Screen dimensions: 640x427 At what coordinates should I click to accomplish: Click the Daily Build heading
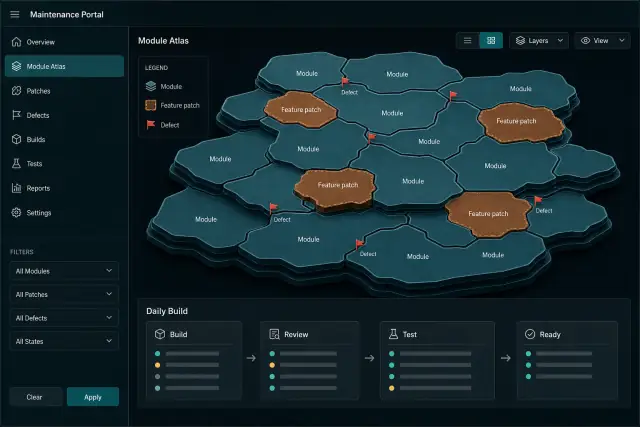[167, 311]
